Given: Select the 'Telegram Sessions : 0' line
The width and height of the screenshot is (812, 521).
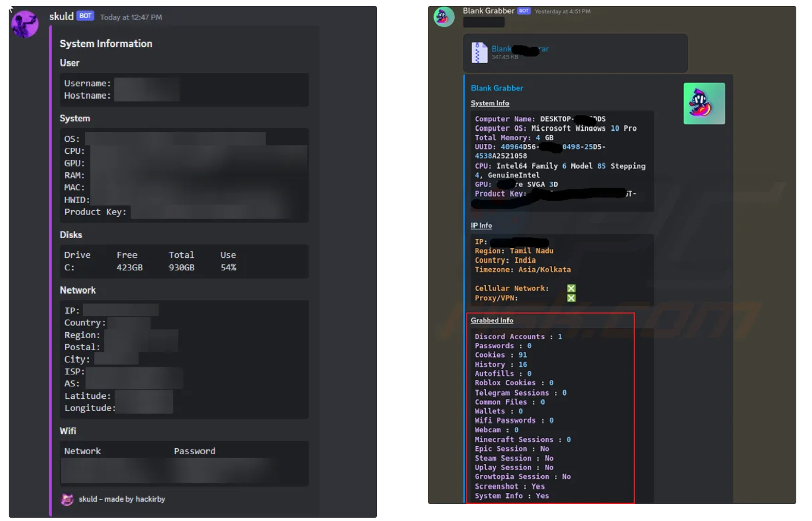Looking at the screenshot, I should point(520,393).
